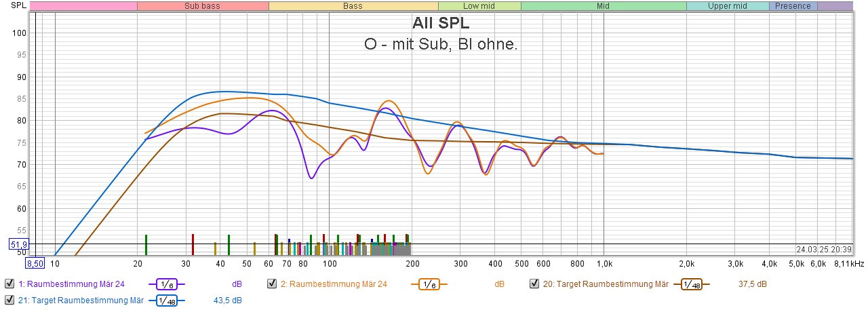Toggle the trace 21 Target Raumbestimmung checkbox
868x310 pixels.
[x=9, y=300]
